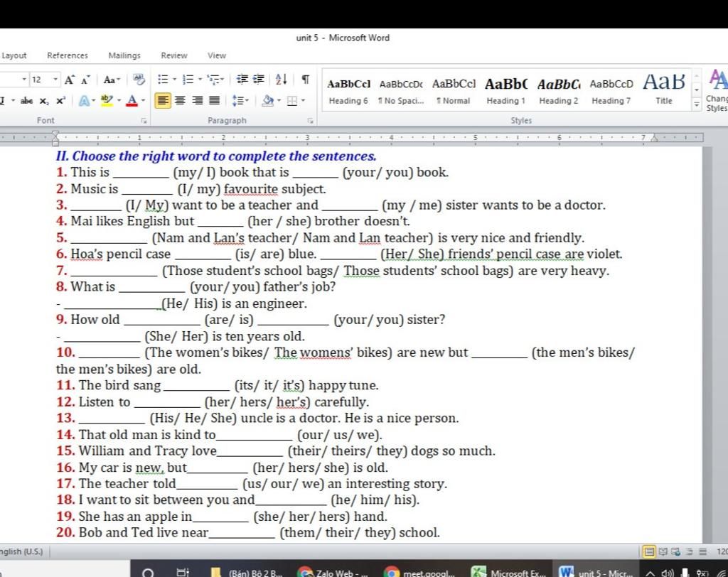Image resolution: width=728 pixels, height=577 pixels.
Task: Click the Grow Font icon
Action: pos(69,80)
